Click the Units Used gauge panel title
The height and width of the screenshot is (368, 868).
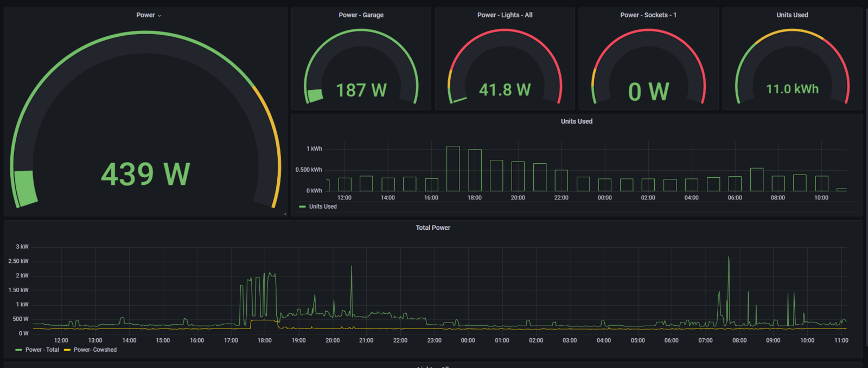pyautogui.click(x=792, y=15)
